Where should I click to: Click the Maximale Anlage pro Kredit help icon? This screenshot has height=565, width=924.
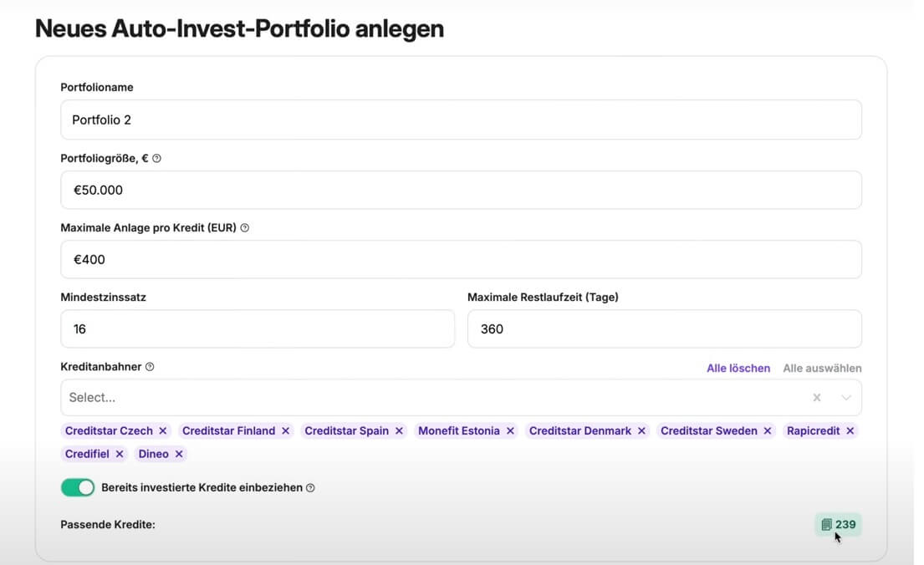245,227
